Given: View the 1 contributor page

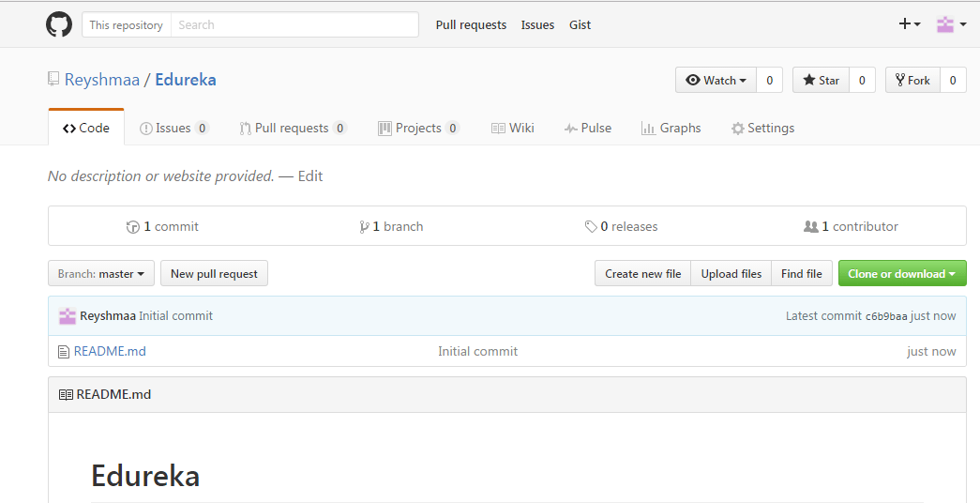Looking at the screenshot, I should [851, 226].
